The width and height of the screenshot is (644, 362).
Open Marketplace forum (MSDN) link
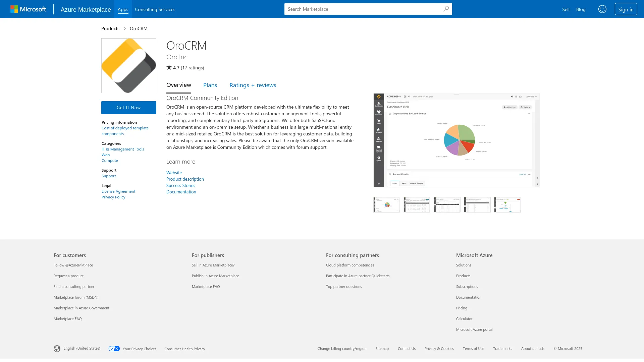pyautogui.click(x=76, y=297)
